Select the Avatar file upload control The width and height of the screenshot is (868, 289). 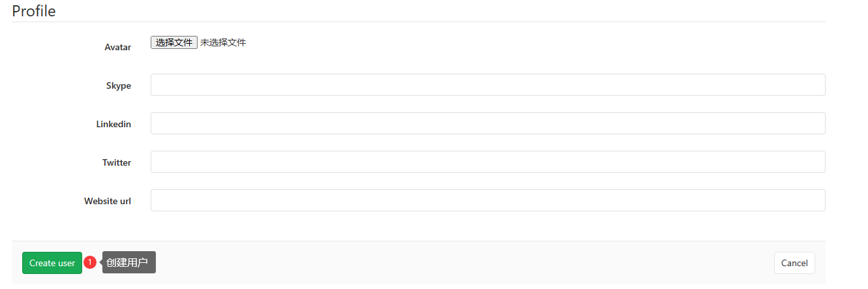point(198,42)
